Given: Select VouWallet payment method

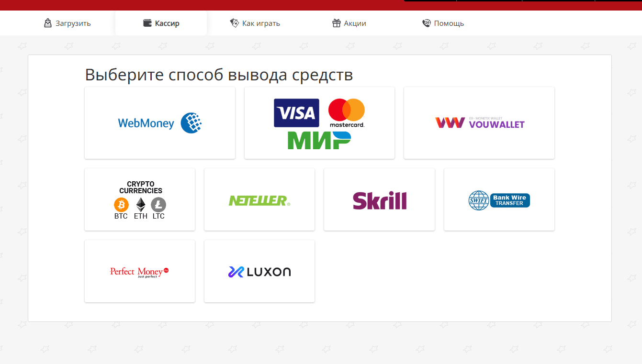Looking at the screenshot, I should (x=479, y=123).
